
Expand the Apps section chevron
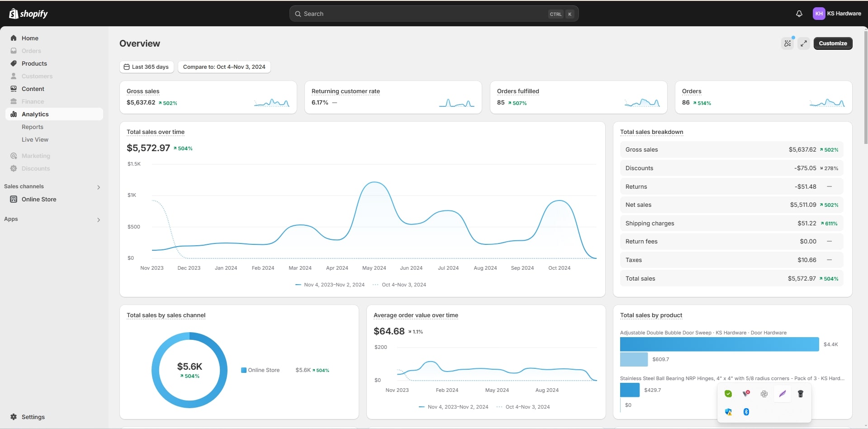click(99, 220)
